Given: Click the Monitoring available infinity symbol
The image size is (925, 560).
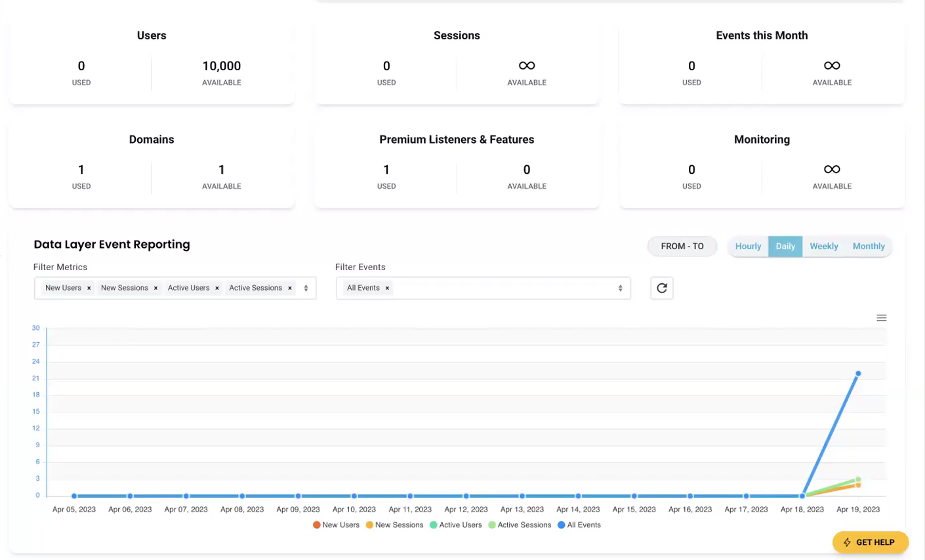Looking at the screenshot, I should tap(832, 169).
